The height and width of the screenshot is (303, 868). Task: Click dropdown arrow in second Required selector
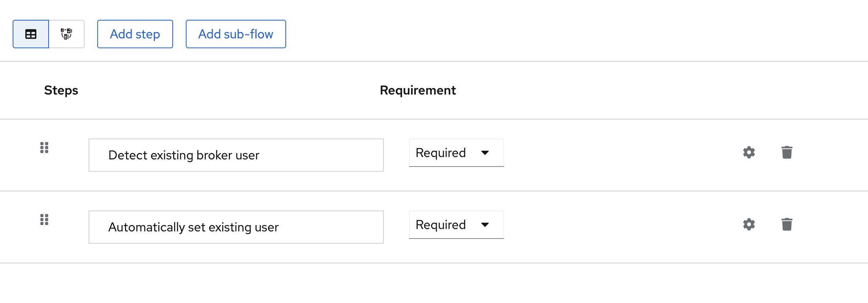(x=485, y=225)
